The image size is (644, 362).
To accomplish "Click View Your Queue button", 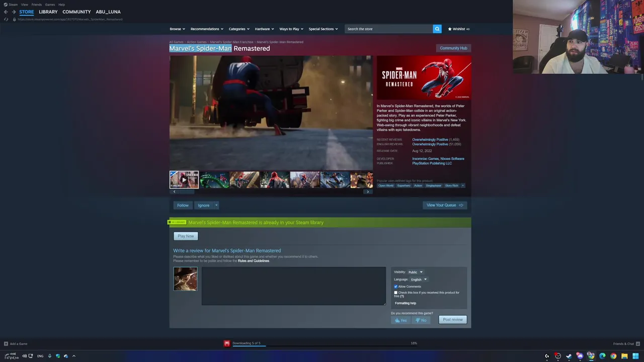I will [445, 205].
